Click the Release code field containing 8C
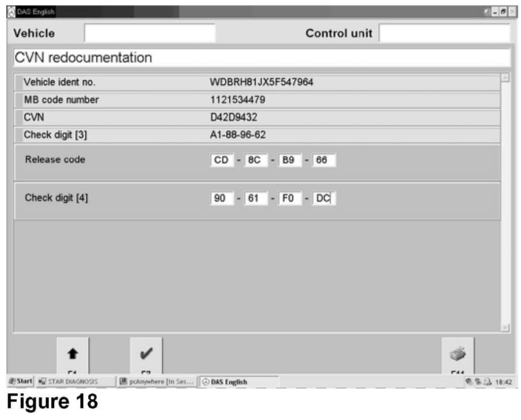 [255, 160]
